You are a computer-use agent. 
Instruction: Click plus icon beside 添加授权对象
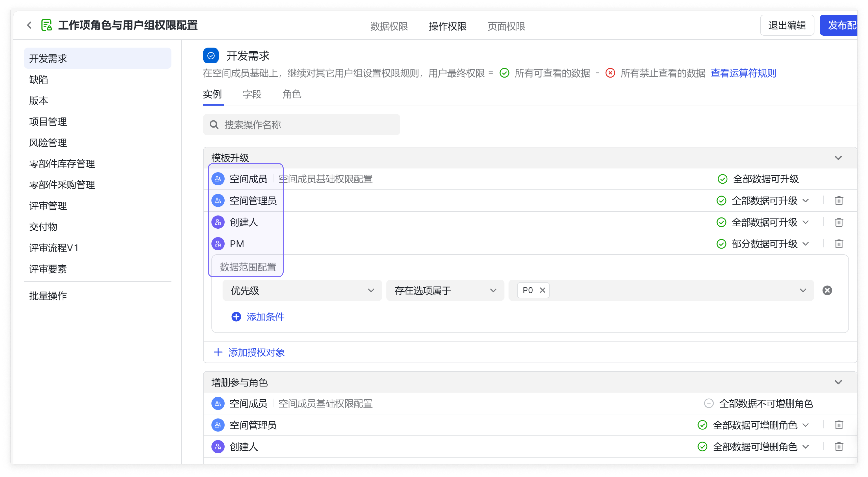tap(218, 352)
